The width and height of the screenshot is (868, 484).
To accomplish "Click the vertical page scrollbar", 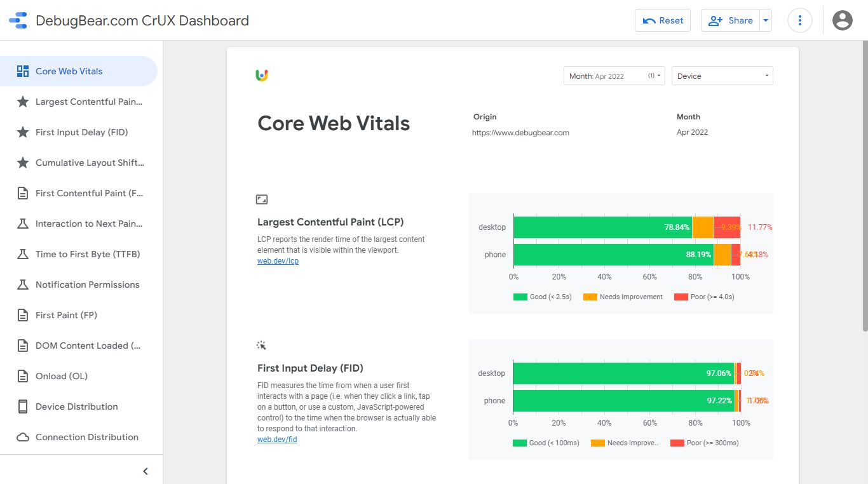I will (865, 186).
